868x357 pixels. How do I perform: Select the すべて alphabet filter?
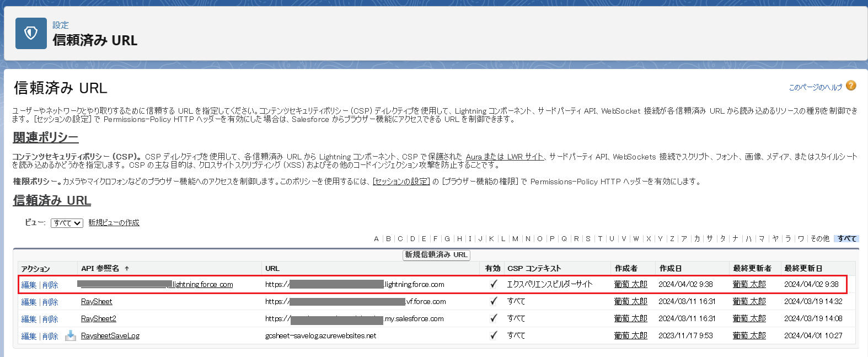[846, 239]
